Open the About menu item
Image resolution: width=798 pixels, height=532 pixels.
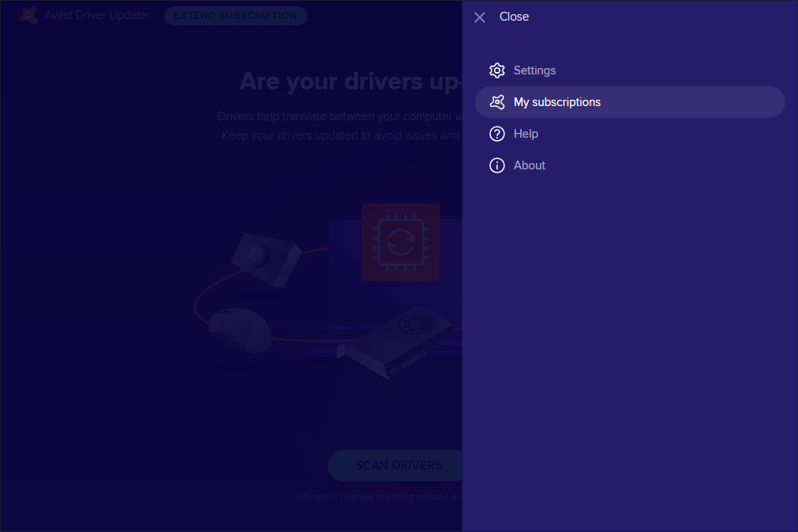(529, 165)
